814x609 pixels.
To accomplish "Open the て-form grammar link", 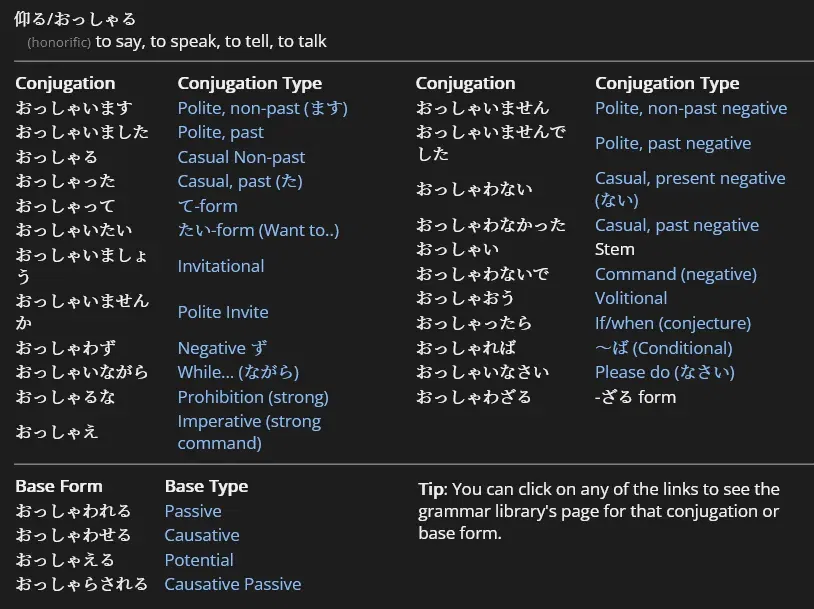I will pos(207,206).
